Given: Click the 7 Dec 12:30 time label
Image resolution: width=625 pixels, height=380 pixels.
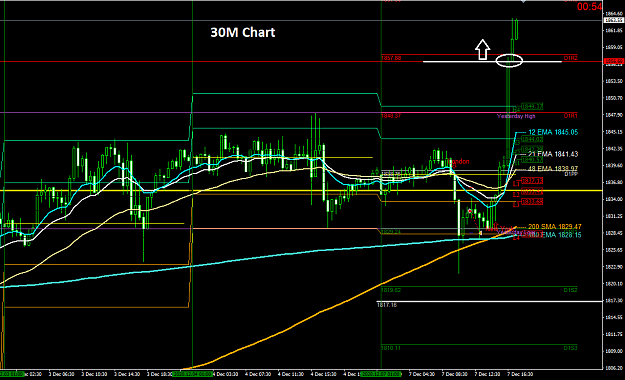Looking at the screenshot, I should pyautogui.click(x=487, y=374).
